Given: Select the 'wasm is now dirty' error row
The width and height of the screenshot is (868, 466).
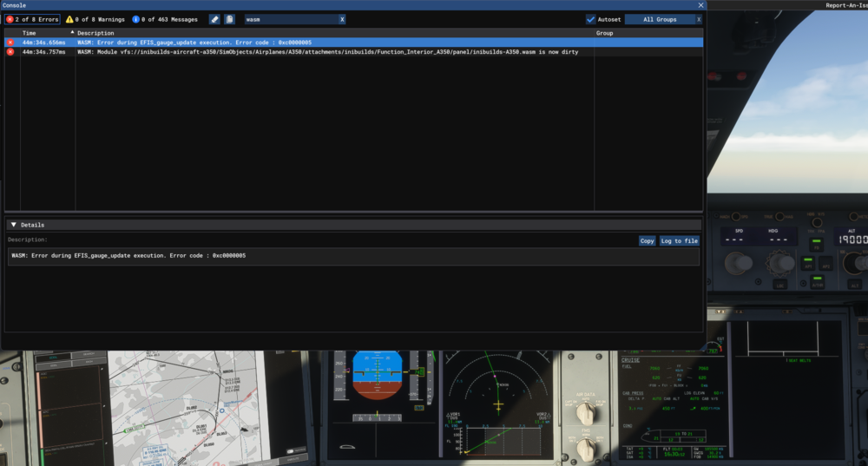Looking at the screenshot, I should 260,52.
